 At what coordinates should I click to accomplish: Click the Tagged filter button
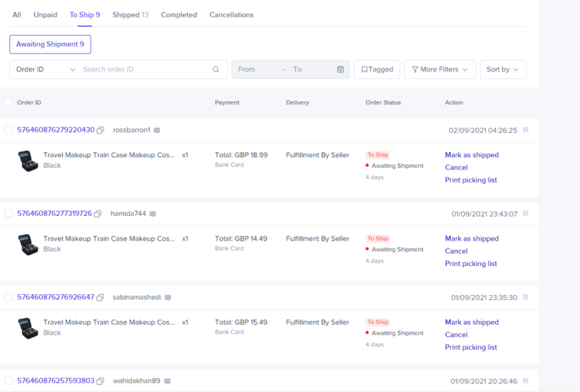(x=376, y=70)
